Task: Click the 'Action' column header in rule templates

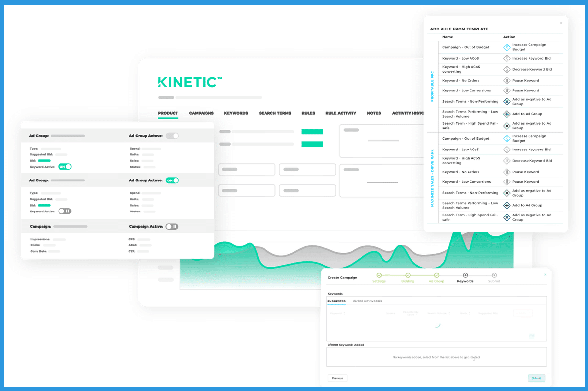Action: pyautogui.click(x=509, y=37)
